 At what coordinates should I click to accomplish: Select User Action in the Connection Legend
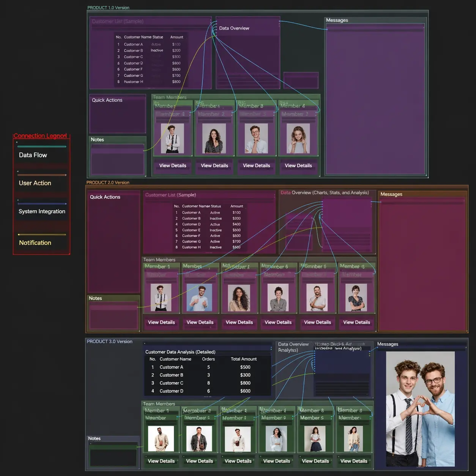(x=35, y=183)
